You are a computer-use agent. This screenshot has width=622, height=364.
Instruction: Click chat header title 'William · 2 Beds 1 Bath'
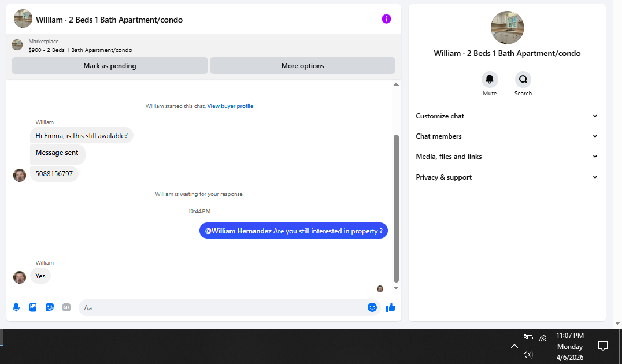[x=109, y=20]
